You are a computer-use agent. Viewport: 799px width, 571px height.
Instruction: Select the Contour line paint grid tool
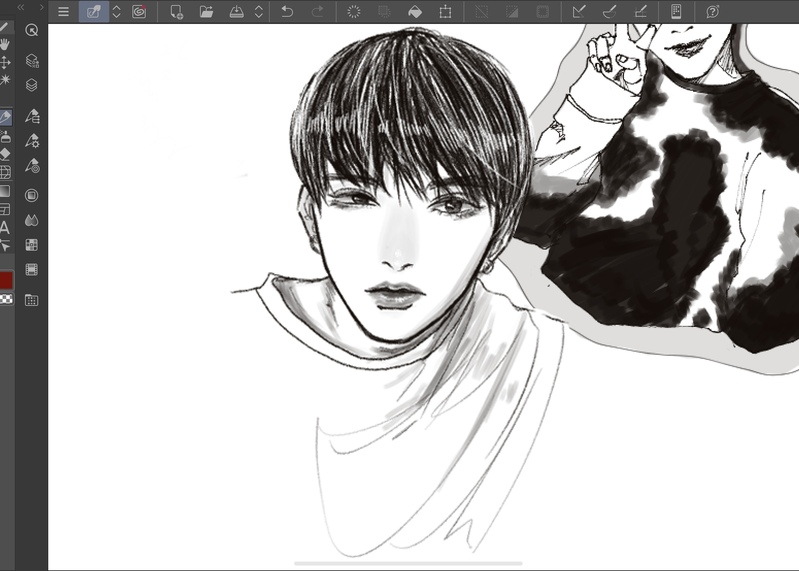[5, 173]
